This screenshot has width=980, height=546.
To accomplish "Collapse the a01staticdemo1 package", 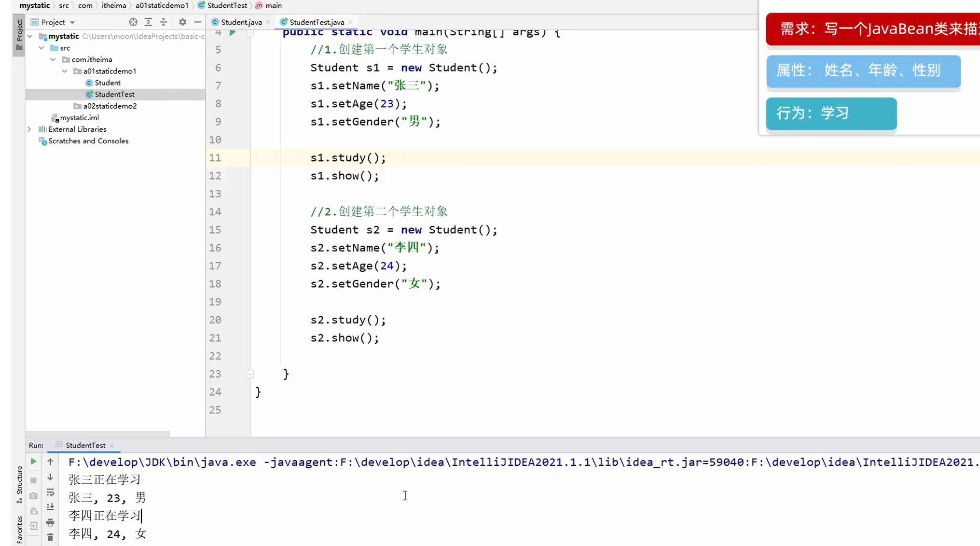I will pos(65,71).
